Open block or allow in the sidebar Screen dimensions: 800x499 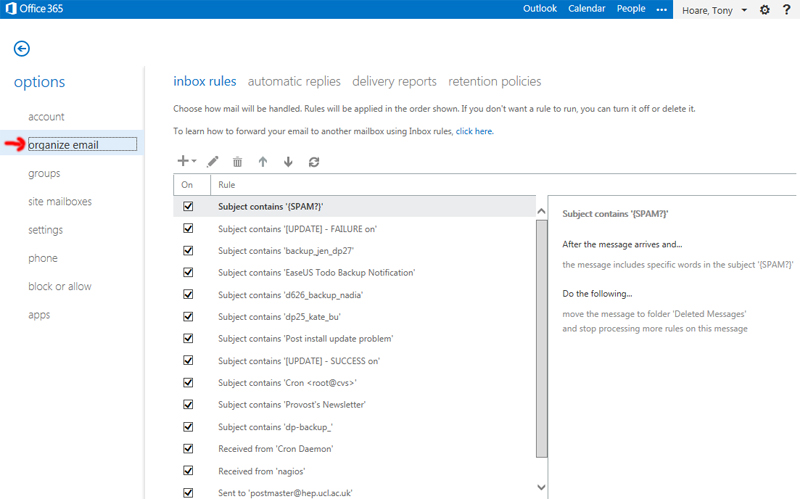[x=60, y=286]
